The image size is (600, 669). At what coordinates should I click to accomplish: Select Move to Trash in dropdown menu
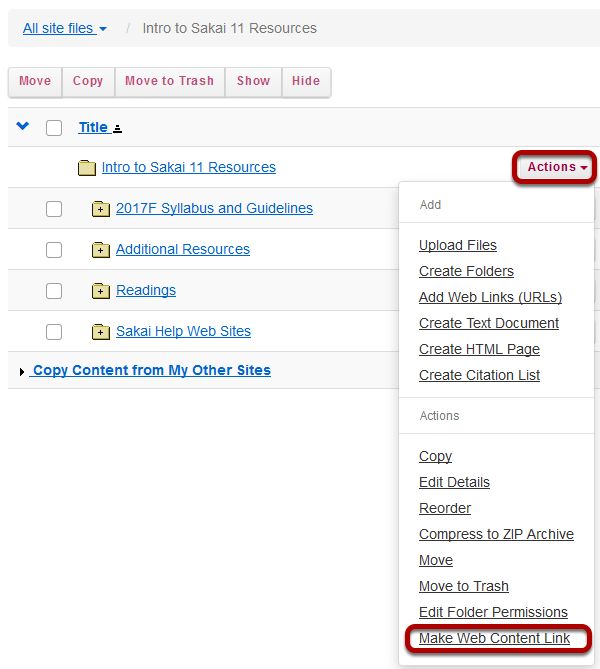point(463,586)
